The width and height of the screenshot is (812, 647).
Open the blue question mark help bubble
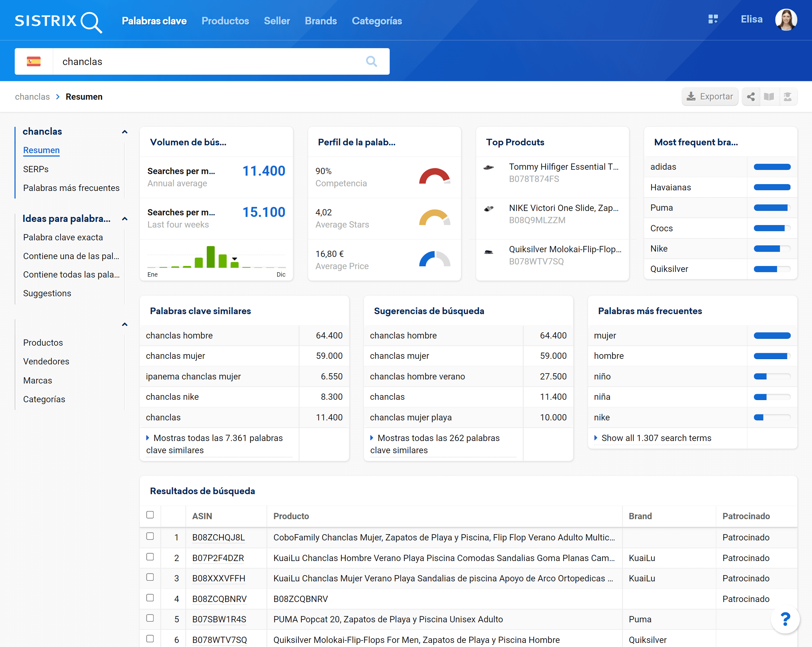click(785, 619)
